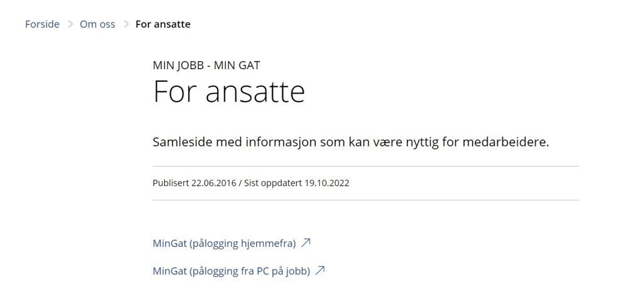Click the chevron after Om oss breadcrumb
The image size is (644, 306).
pyautogui.click(x=126, y=25)
